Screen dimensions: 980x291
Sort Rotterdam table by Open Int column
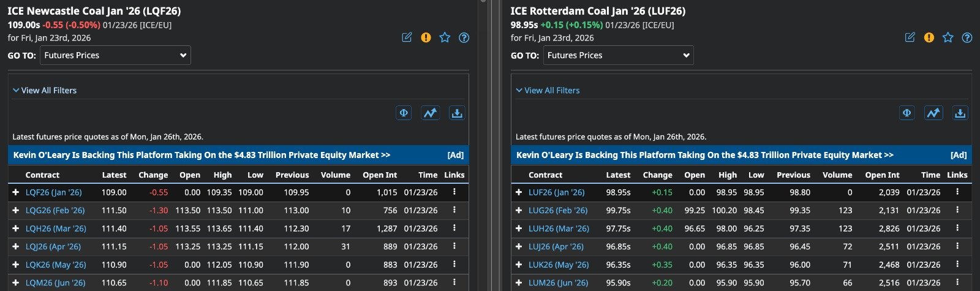click(x=882, y=175)
